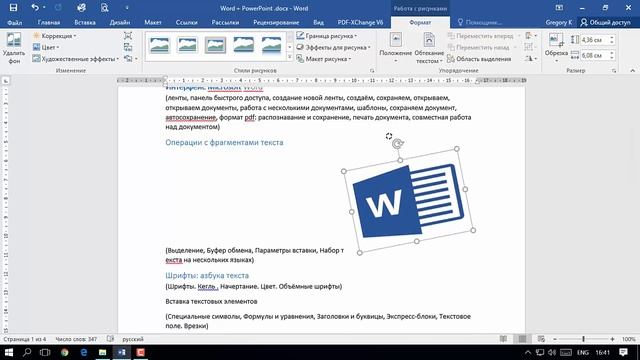Click the Удалить фон (Remove background) button
The width and height of the screenshot is (640, 360).
tap(14, 48)
